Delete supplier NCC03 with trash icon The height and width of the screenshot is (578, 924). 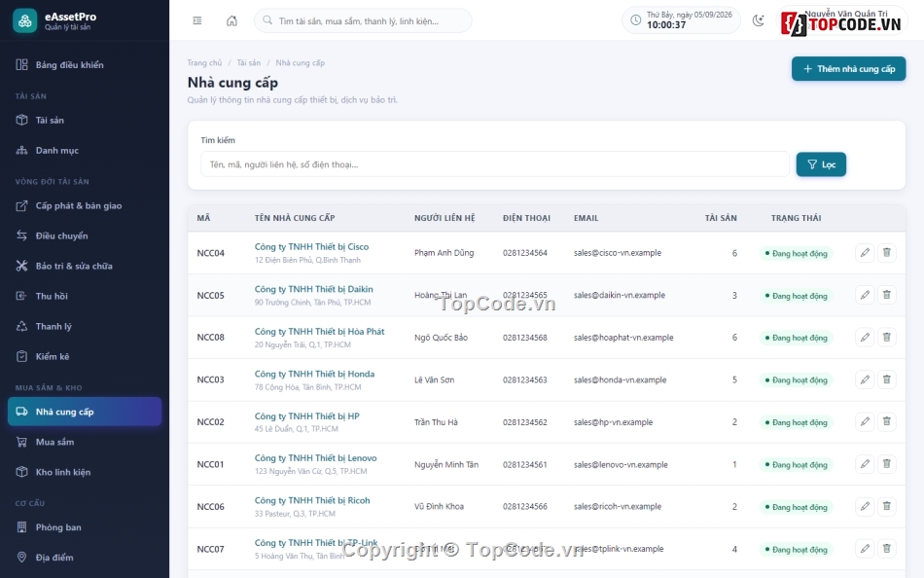coord(886,379)
